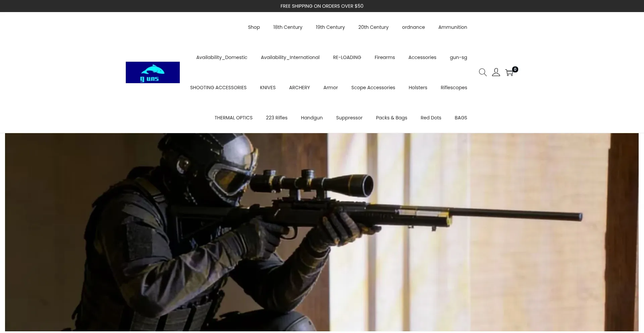
Task: Select Availability_International filter
Action: pos(290,57)
